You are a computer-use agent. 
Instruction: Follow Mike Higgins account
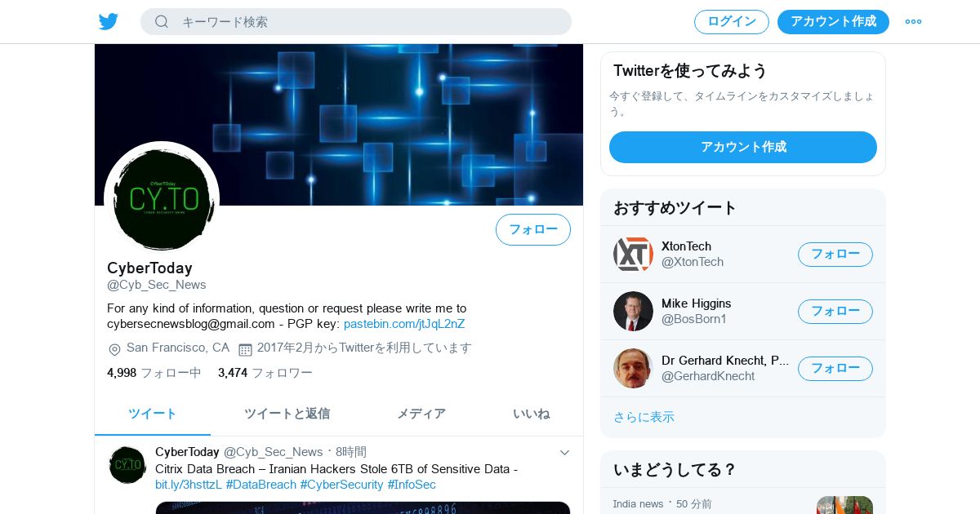click(835, 311)
